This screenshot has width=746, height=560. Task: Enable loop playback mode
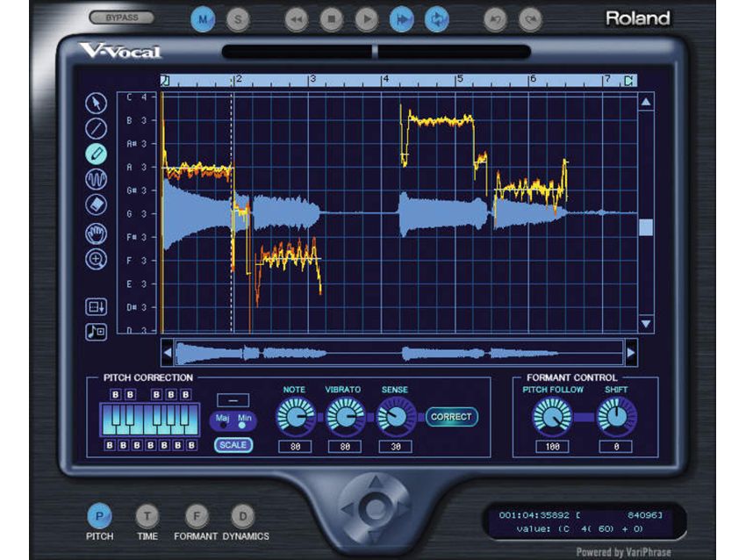(437, 17)
